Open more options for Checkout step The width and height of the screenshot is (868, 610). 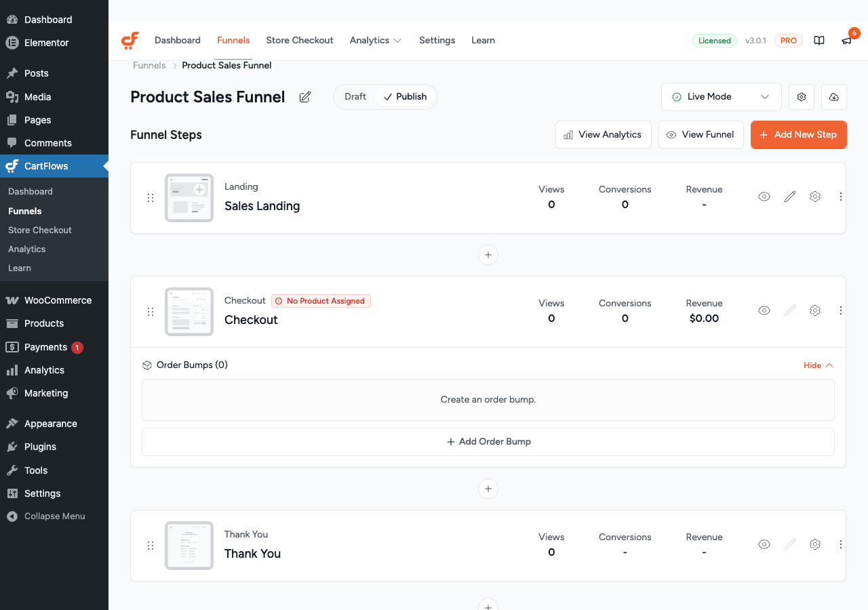click(x=841, y=310)
